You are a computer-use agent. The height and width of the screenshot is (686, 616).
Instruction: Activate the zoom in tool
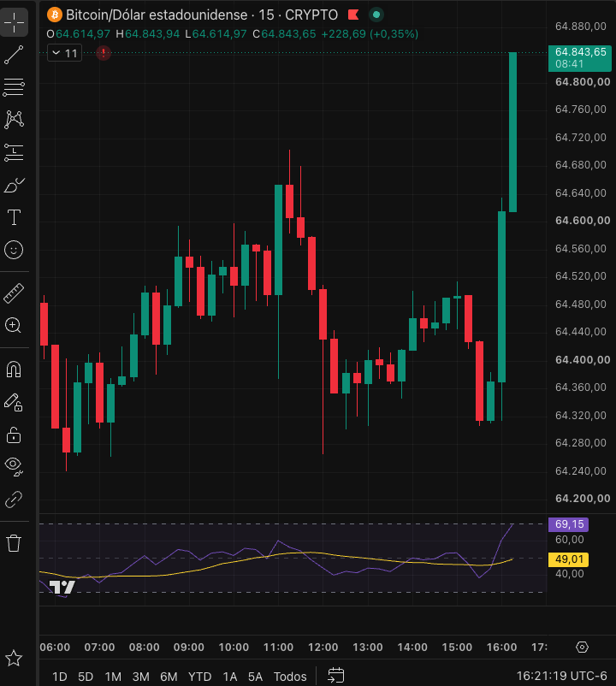click(13, 326)
